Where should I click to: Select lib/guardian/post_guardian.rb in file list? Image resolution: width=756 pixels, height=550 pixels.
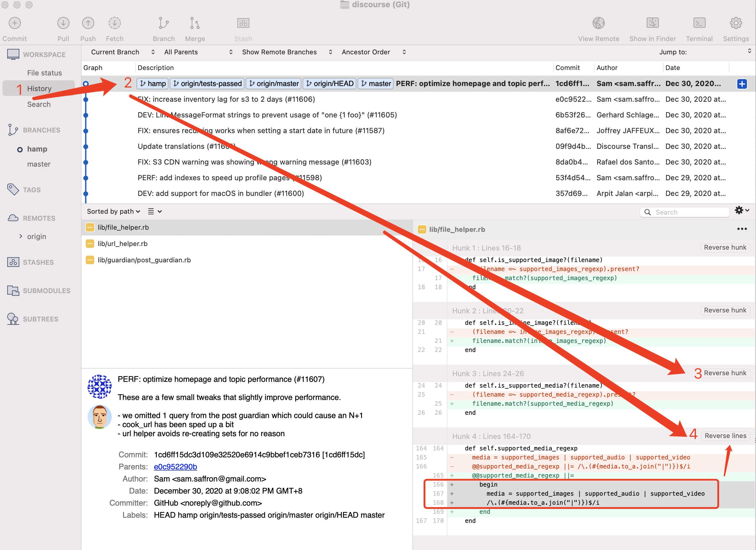247,260
